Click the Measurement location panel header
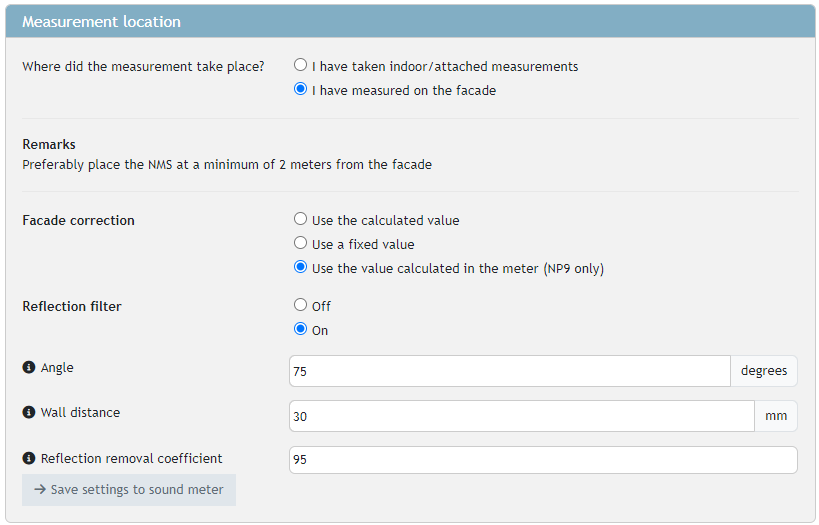 point(409,22)
